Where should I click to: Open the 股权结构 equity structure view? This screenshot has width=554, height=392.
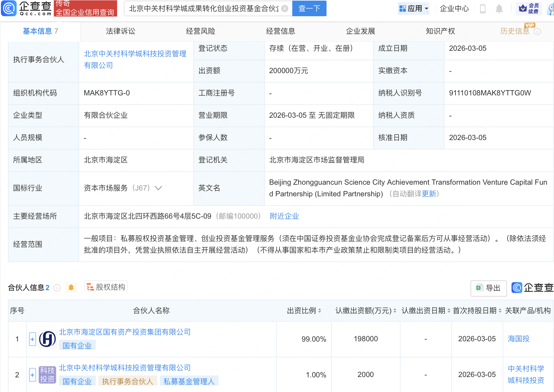point(106,287)
